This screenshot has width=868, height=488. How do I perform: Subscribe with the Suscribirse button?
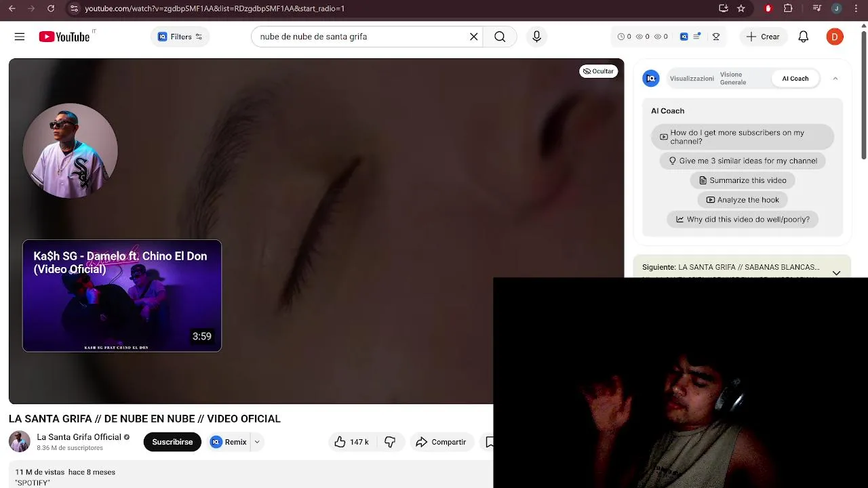pos(172,442)
